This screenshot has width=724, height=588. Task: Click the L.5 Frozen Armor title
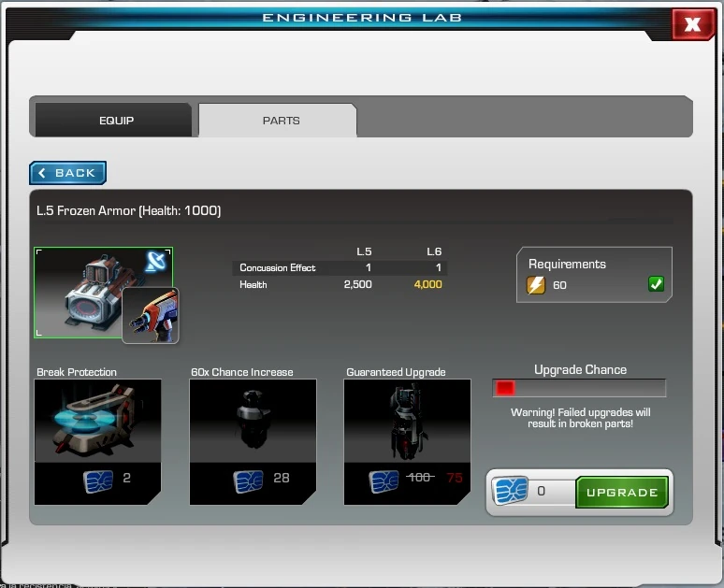click(x=128, y=210)
